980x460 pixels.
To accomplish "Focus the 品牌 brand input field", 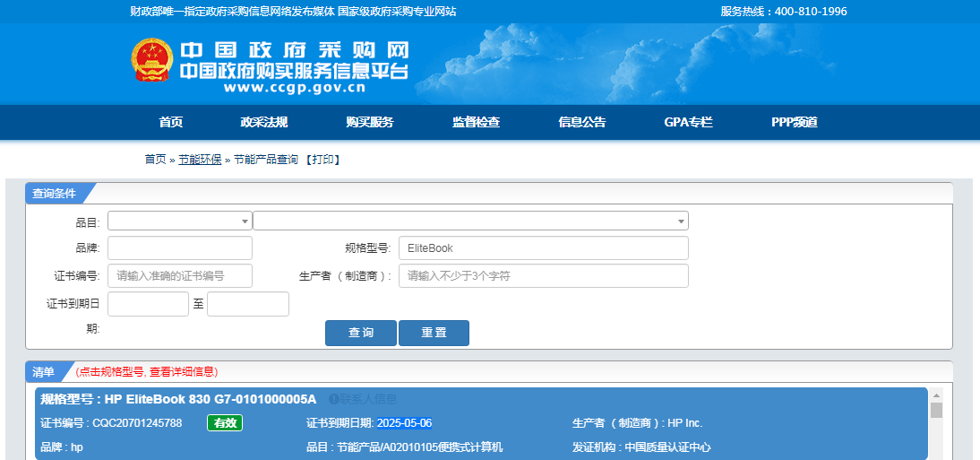I will [x=180, y=247].
